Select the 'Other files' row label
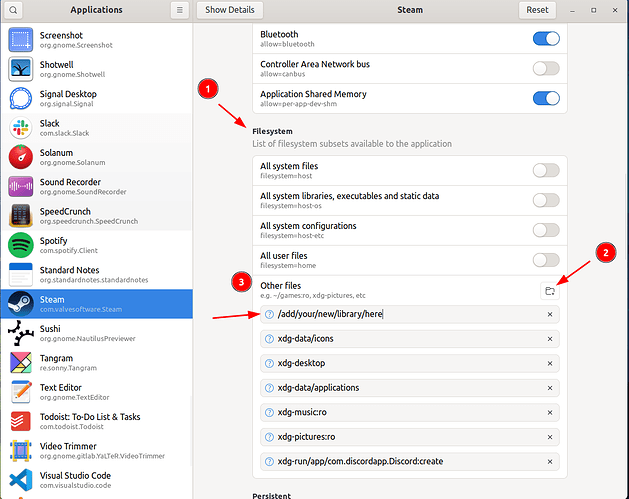 280,286
